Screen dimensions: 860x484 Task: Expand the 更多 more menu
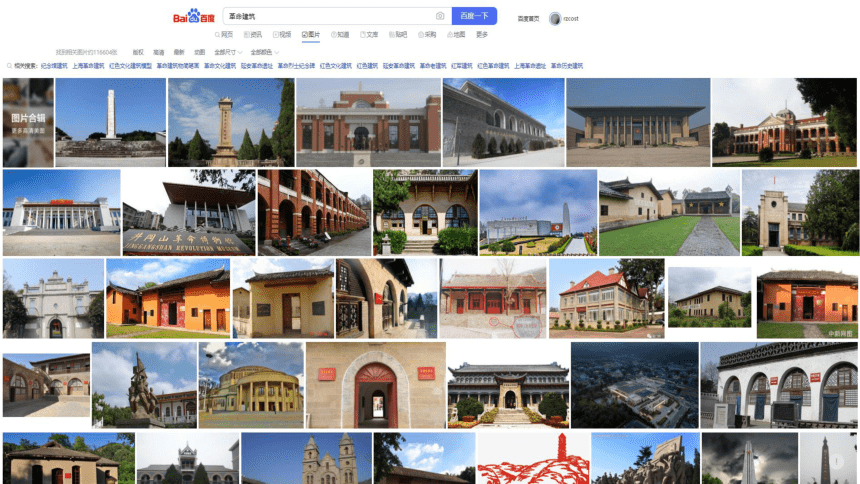point(482,35)
